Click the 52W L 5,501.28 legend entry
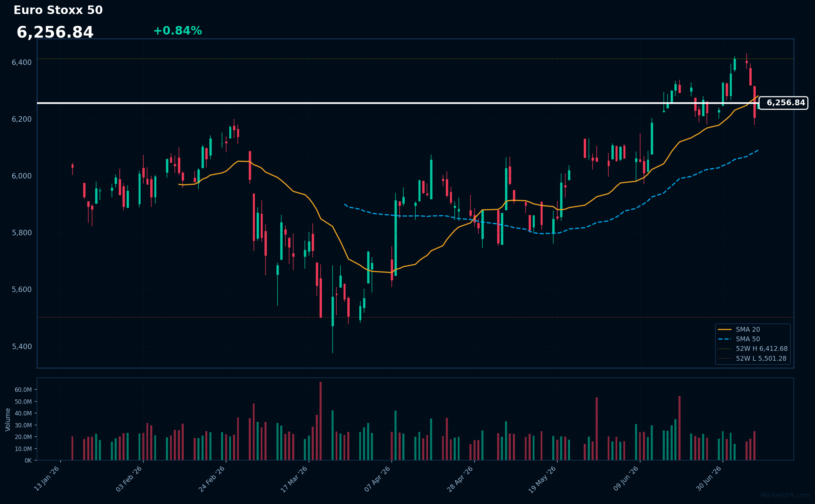Image resolution: width=815 pixels, height=504 pixels. click(x=752, y=359)
